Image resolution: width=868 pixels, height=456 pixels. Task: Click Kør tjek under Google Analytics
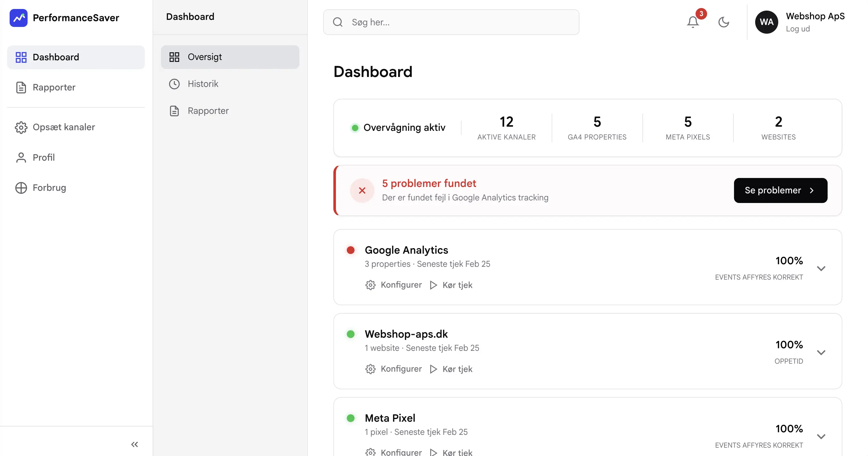(451, 285)
